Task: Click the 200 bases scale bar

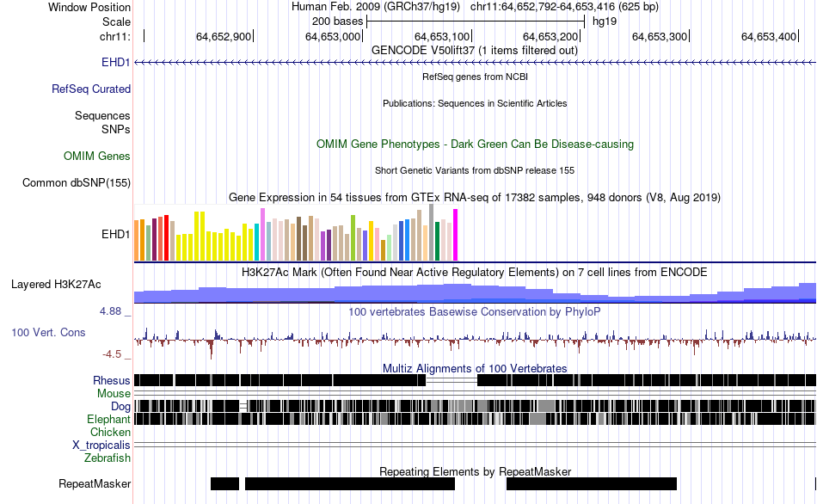Action: [x=476, y=22]
